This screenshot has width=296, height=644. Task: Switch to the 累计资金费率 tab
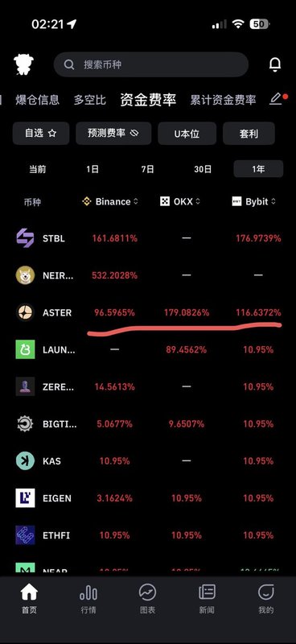point(223,99)
